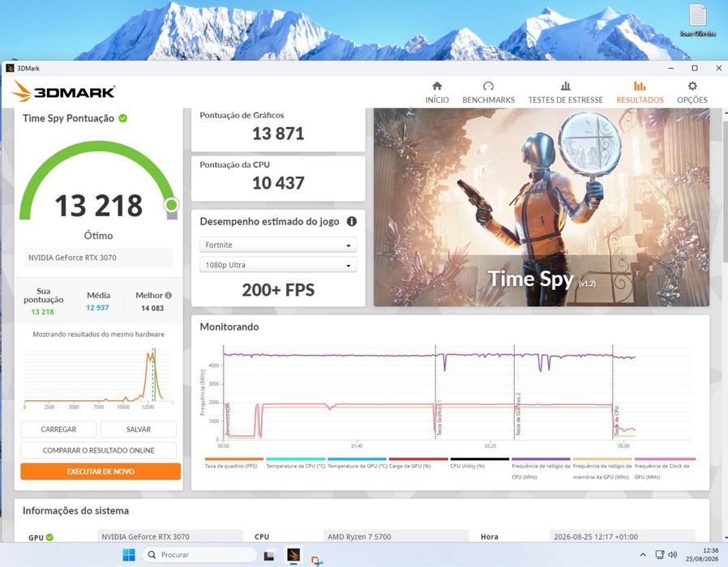
Task: Click COMPARAR O RESULTADO ONLINE
Action: [x=98, y=450]
